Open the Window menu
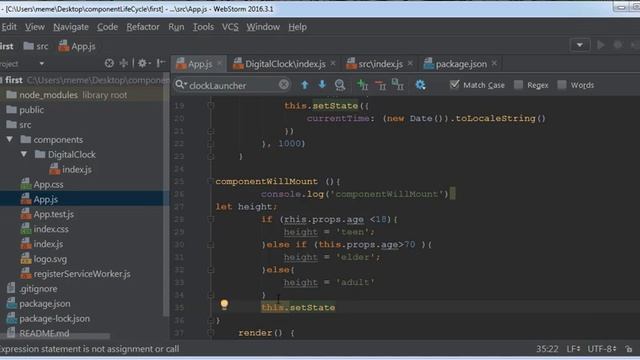640x360 pixels. click(263, 27)
